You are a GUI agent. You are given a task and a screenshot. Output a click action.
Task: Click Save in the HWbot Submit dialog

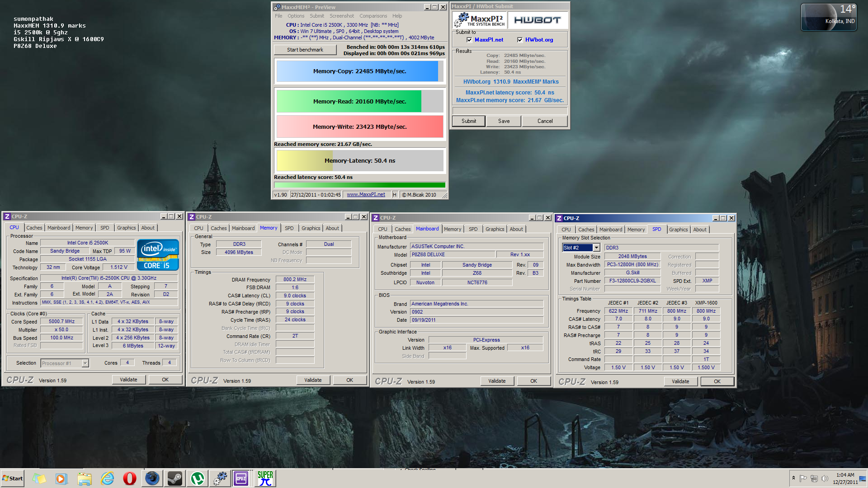tap(504, 121)
